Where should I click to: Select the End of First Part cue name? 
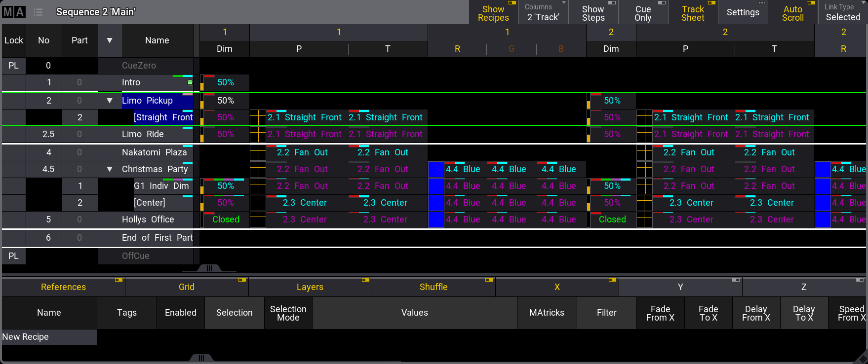tap(157, 238)
